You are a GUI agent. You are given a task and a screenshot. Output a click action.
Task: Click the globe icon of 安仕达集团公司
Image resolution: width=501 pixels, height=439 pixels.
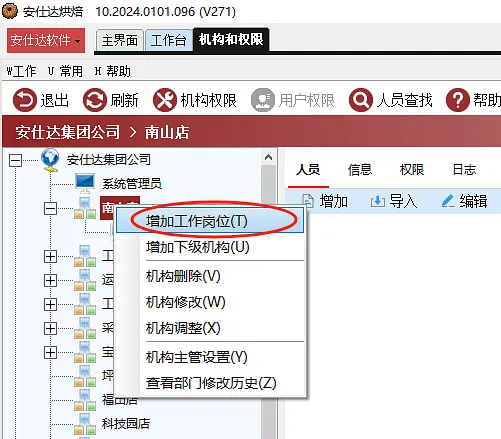50,160
